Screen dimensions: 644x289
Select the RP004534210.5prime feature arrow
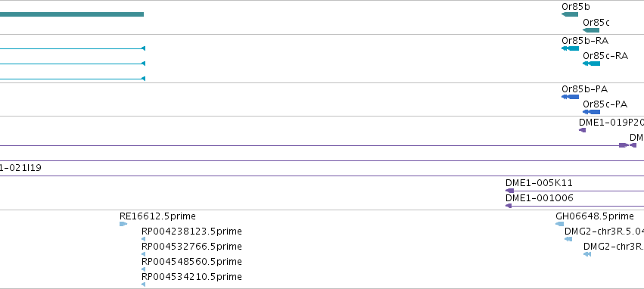(x=143, y=284)
